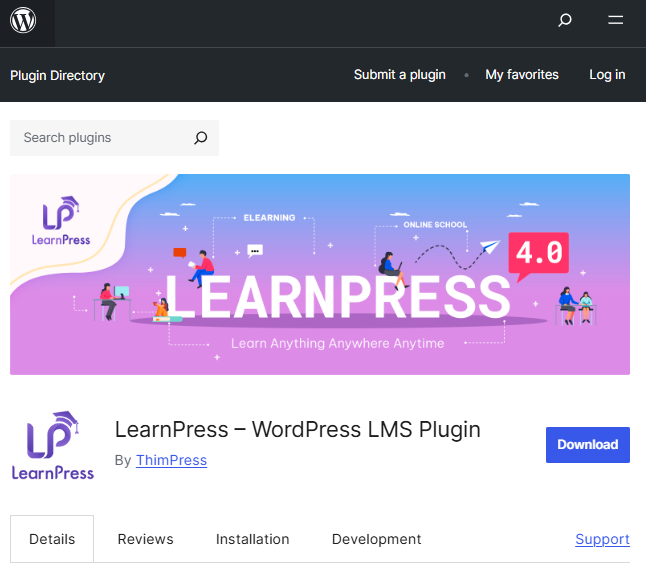Click the LearnPress plugin logo icon

(53, 446)
